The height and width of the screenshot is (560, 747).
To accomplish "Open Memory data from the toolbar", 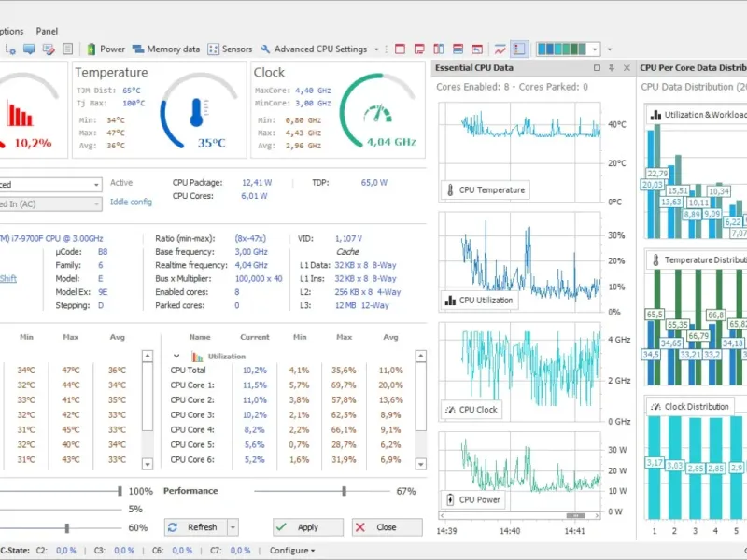I will (166, 49).
